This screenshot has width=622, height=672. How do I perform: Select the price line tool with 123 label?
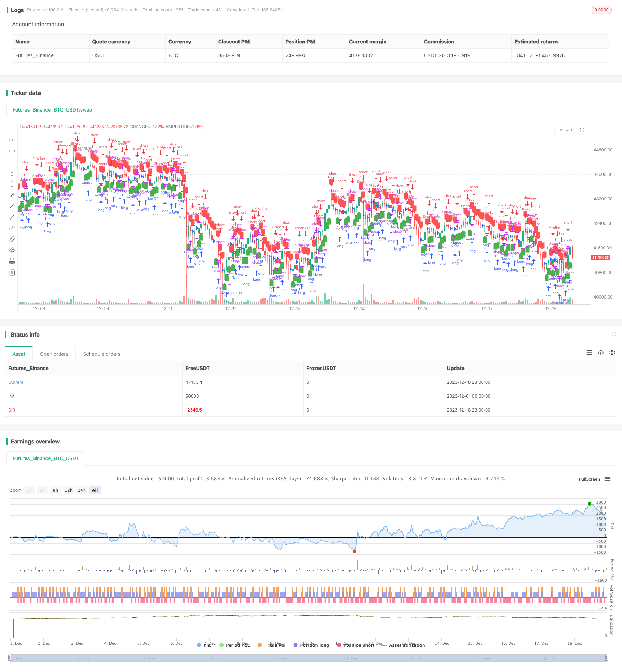click(x=12, y=228)
